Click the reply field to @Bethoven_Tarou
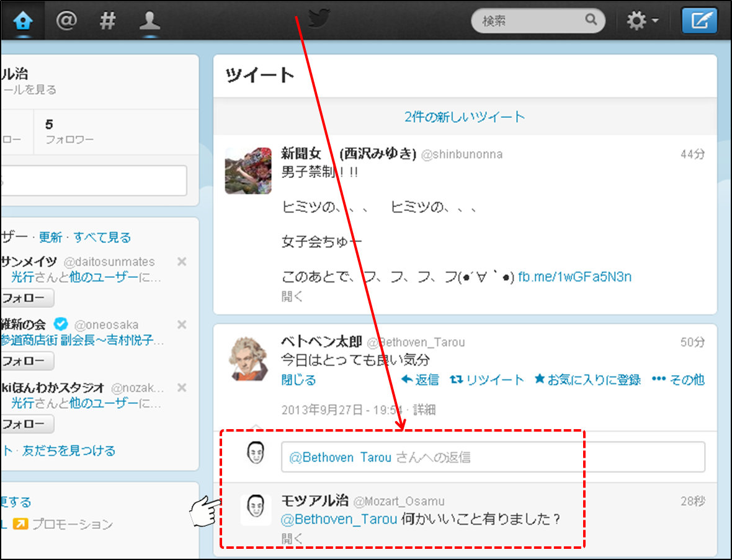Screen dimensions: 732x560 click(x=493, y=457)
